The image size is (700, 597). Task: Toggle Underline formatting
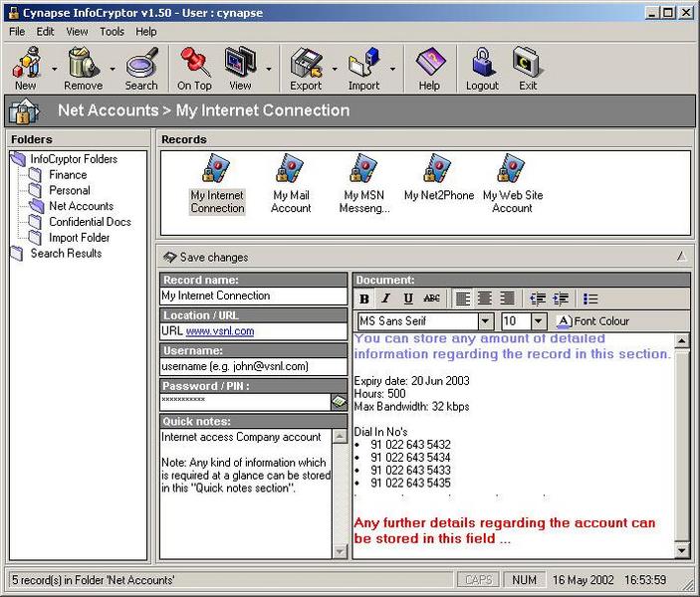pos(408,298)
